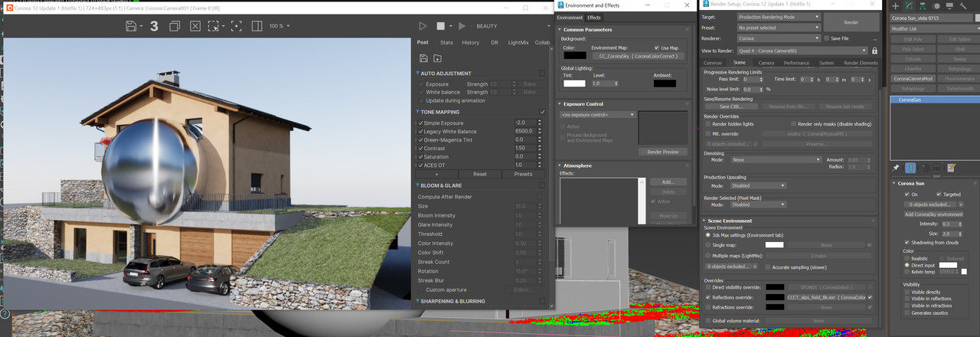980x337 pixels.
Task: Select Realistic color radio in Corona Sun
Action: tap(907, 258)
